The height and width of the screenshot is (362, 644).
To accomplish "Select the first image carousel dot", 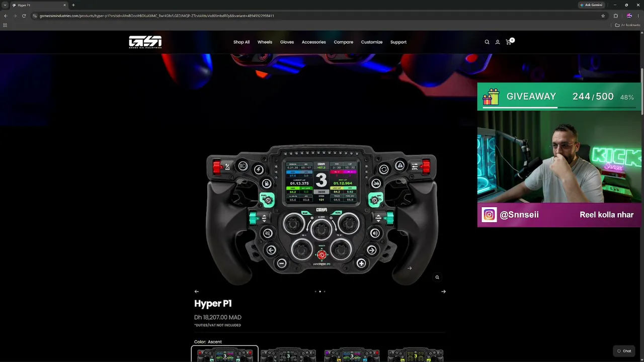I will click(315, 292).
